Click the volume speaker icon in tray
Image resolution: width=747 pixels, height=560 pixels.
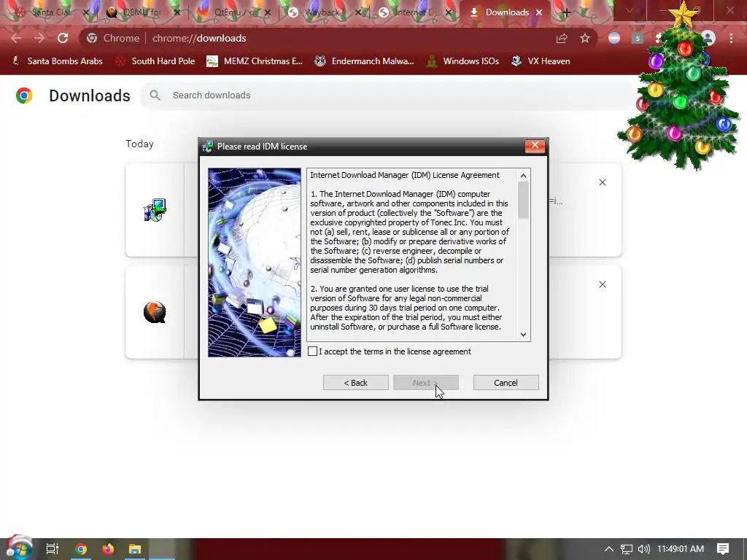(643, 549)
